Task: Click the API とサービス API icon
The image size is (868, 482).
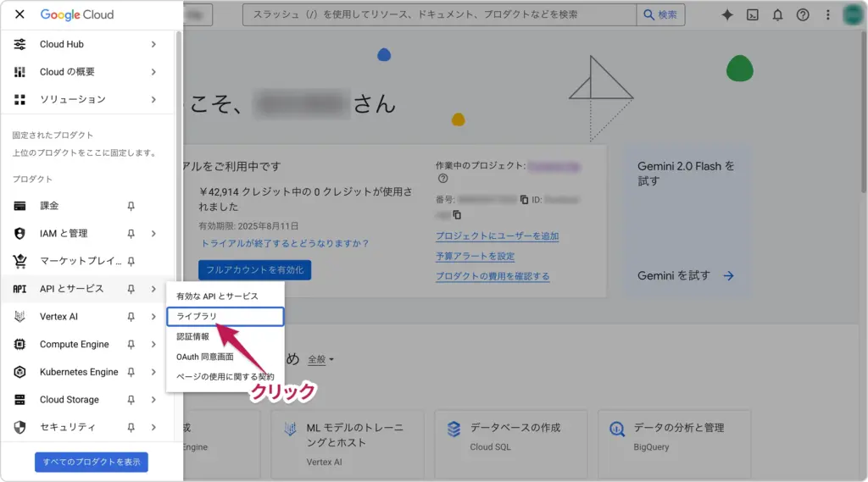Action: [20, 289]
